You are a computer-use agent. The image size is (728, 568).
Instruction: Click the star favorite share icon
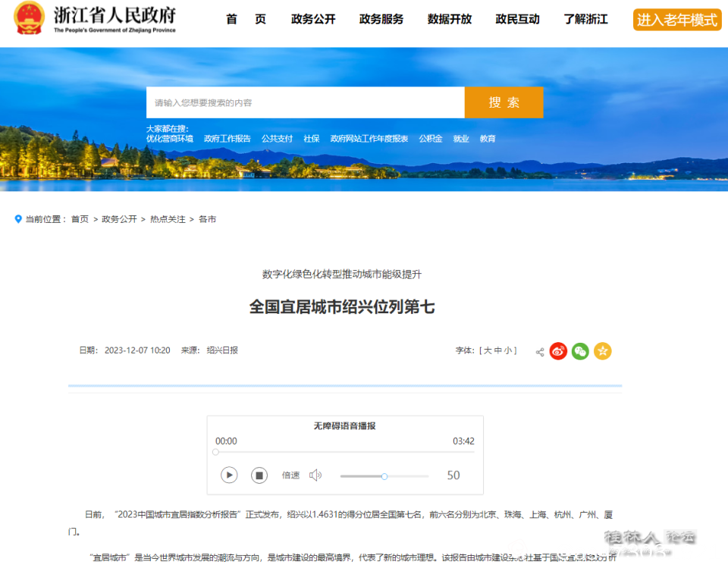(602, 350)
